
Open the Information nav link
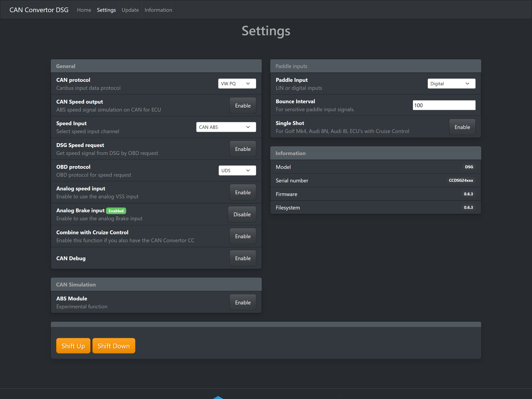click(x=158, y=10)
